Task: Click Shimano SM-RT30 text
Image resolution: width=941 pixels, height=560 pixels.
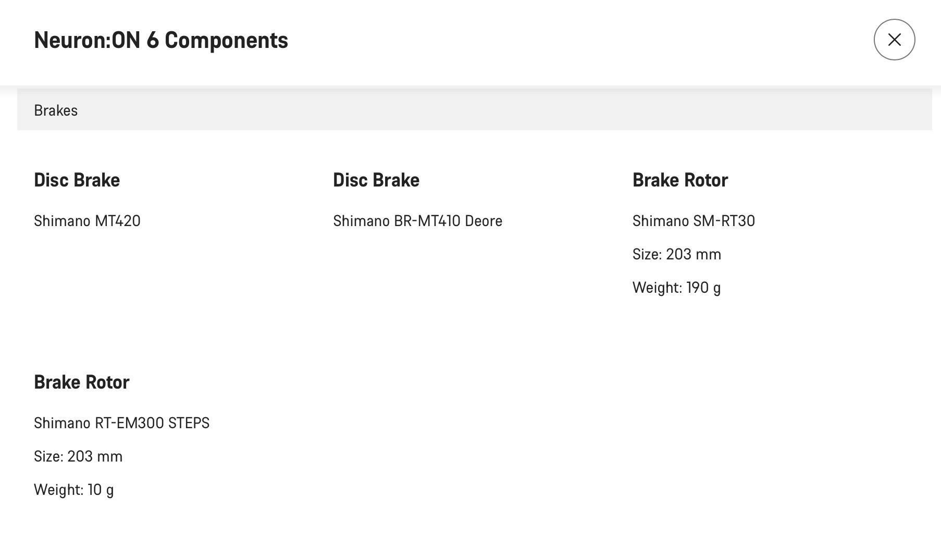Action: [x=694, y=221]
